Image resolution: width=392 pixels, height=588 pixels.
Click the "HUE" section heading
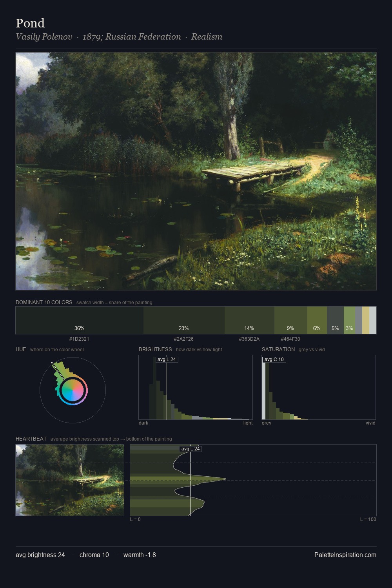click(x=21, y=349)
